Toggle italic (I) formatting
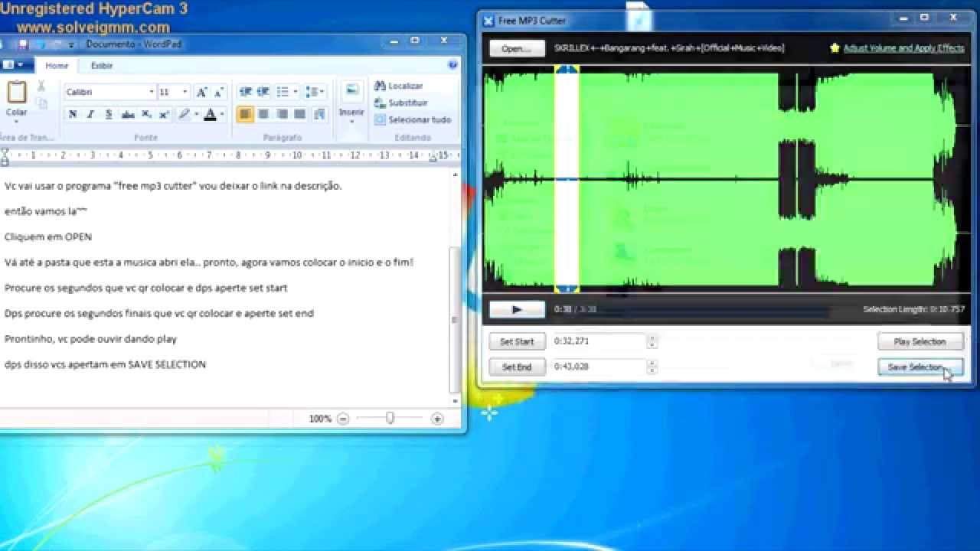 coord(90,114)
